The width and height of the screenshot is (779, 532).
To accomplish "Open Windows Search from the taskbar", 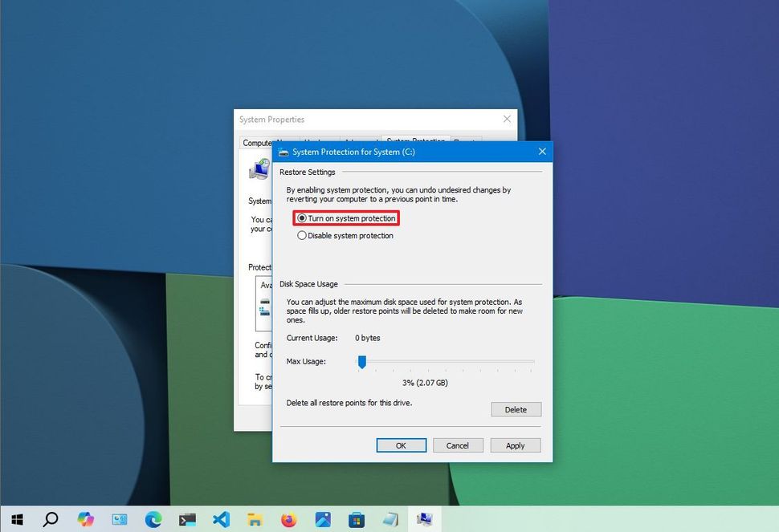I will click(x=51, y=519).
